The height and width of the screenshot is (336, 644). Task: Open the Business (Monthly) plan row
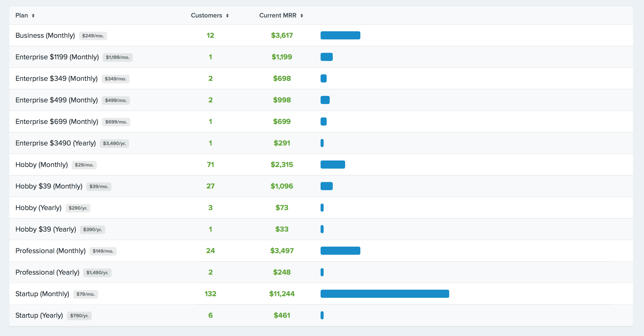click(x=45, y=35)
